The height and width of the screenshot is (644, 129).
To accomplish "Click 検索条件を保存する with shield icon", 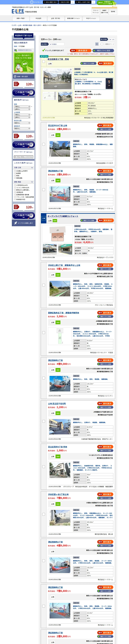I will (23, 50).
